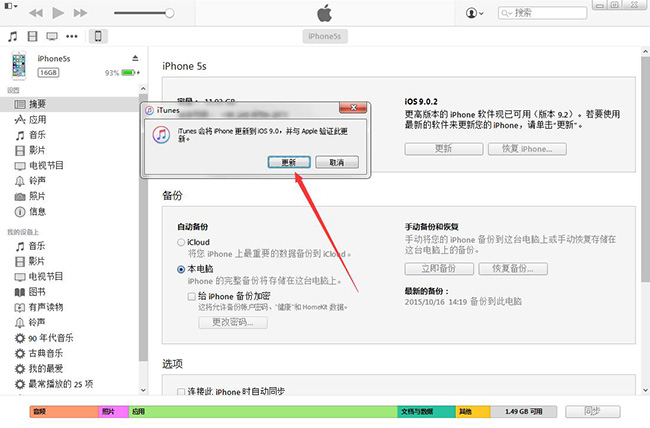Open the Movies library icon in toolbar

32,36
